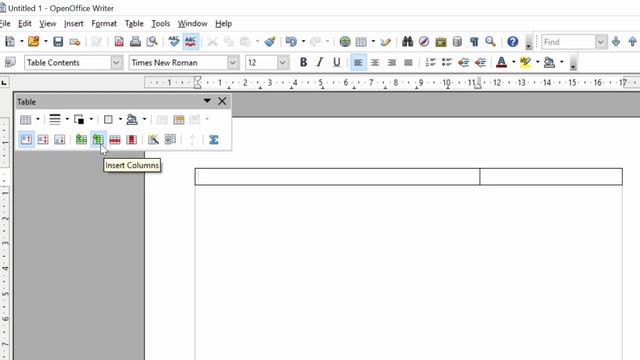640x360 pixels.
Task: Set Centered paragraph alignment
Action: point(375,62)
